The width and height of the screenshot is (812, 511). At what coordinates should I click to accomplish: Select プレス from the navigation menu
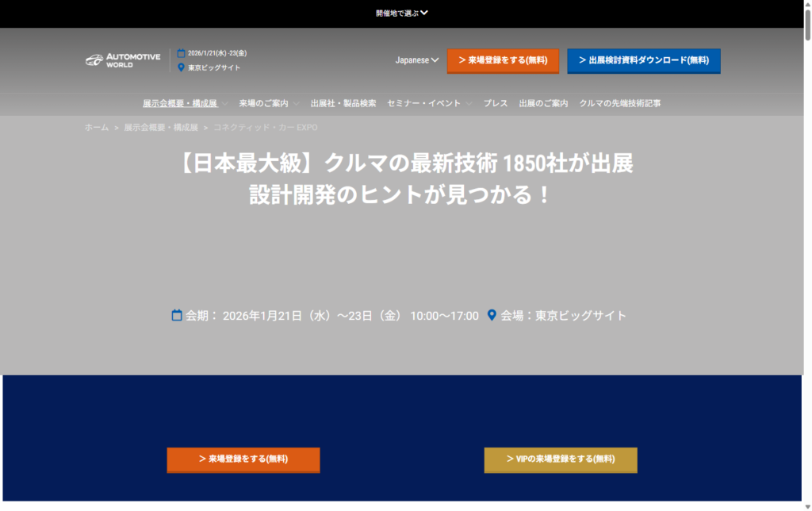point(495,102)
